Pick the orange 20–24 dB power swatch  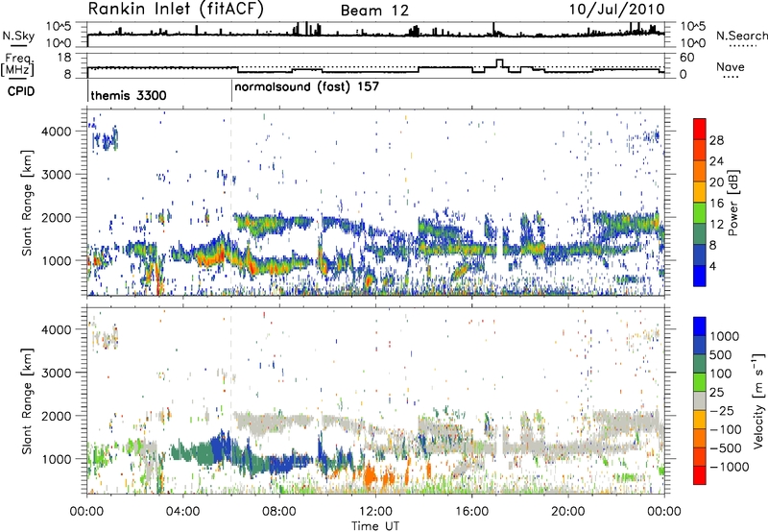tap(700, 171)
